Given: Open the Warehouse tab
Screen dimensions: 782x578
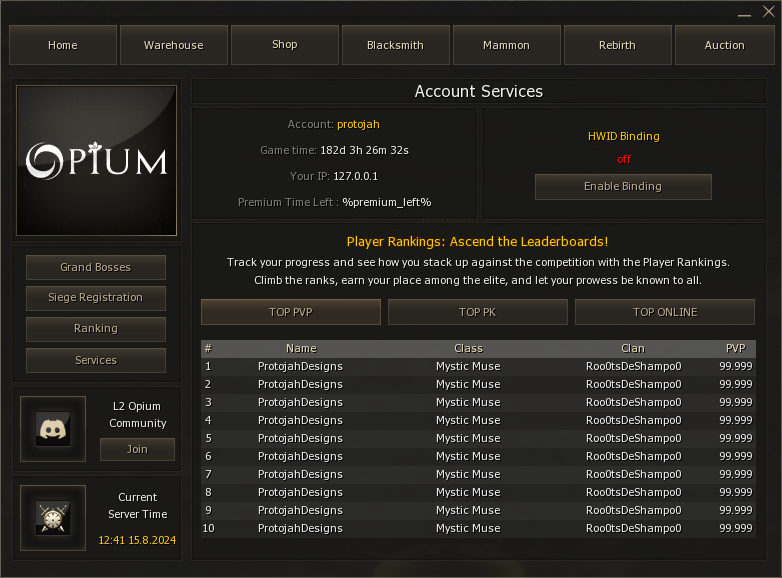Looking at the screenshot, I should (x=174, y=45).
